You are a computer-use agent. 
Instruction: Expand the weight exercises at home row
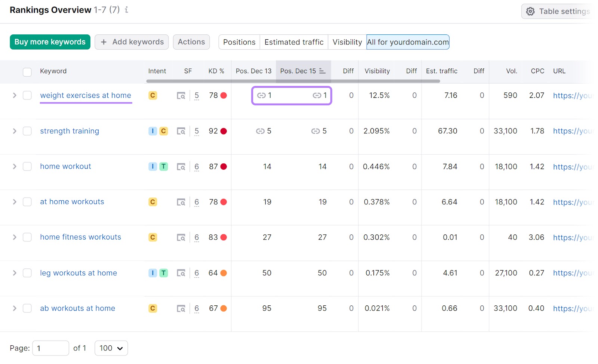(x=15, y=95)
